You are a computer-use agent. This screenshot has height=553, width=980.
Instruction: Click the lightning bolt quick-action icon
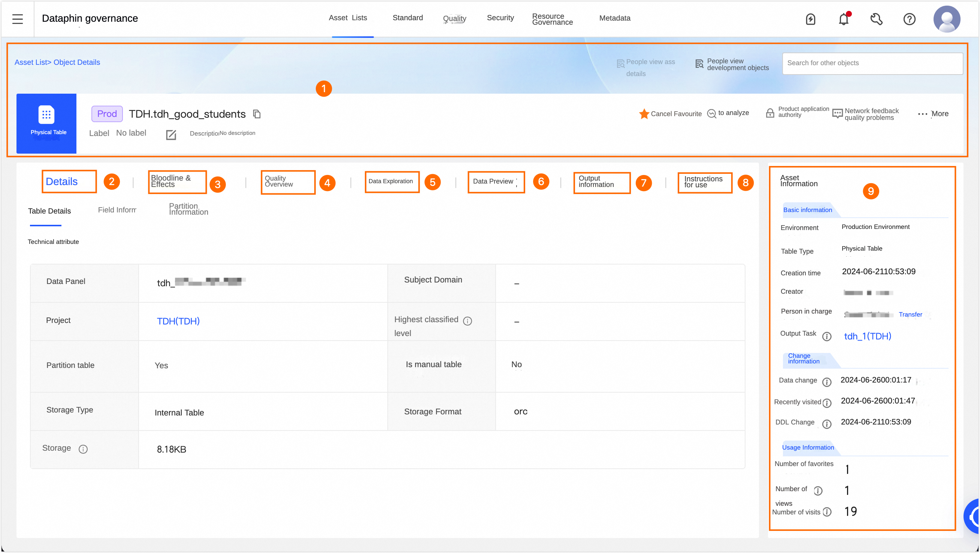click(x=810, y=19)
